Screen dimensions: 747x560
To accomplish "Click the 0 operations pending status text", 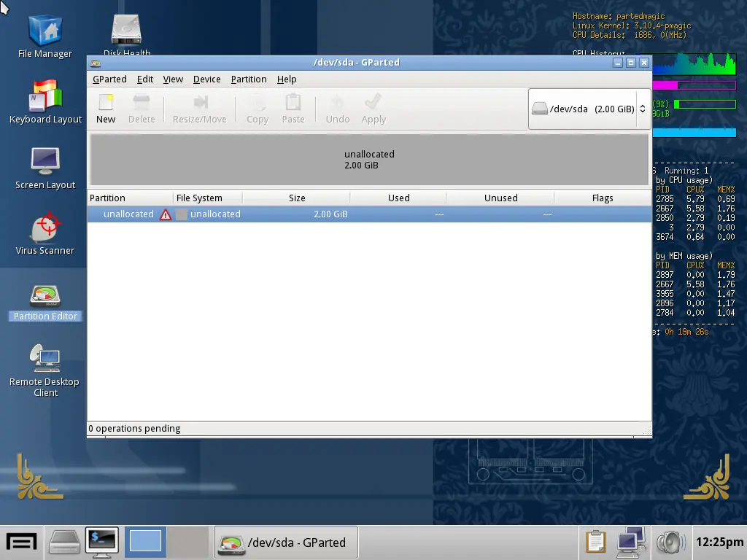I will (134, 429).
